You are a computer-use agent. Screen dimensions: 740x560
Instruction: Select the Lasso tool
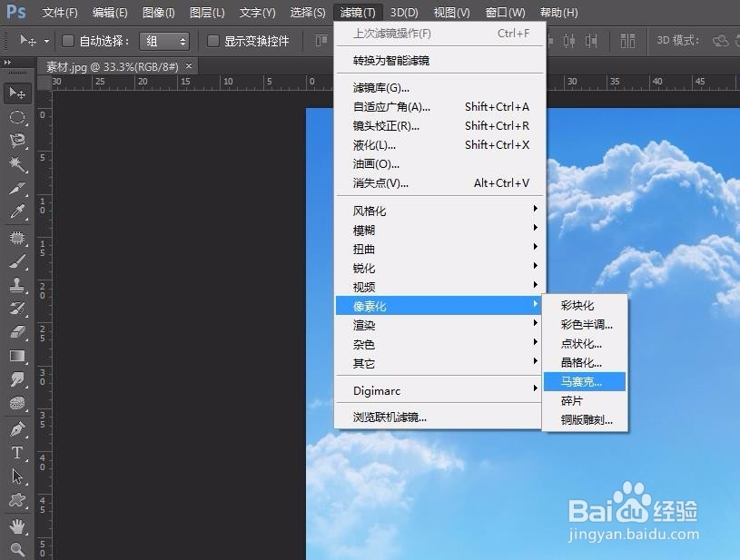pyautogui.click(x=17, y=141)
